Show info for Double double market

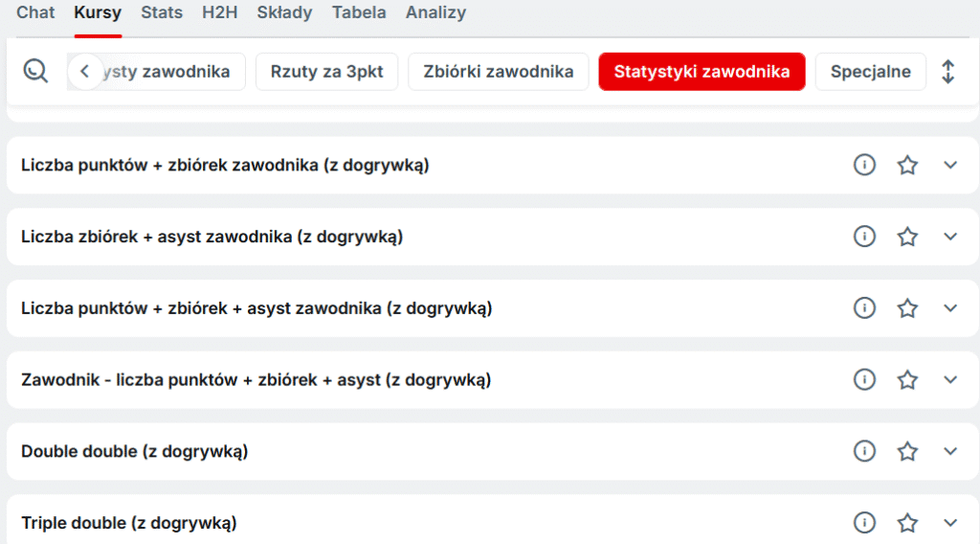864,451
